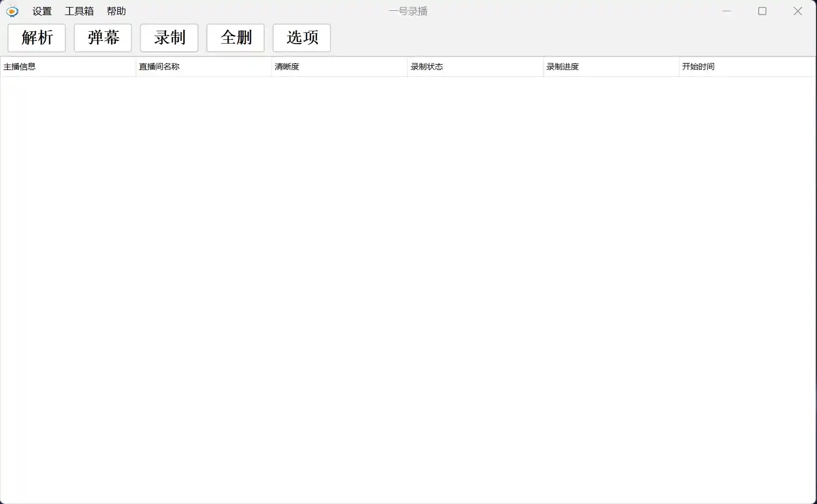Click the 一号录播 window title text

click(408, 11)
